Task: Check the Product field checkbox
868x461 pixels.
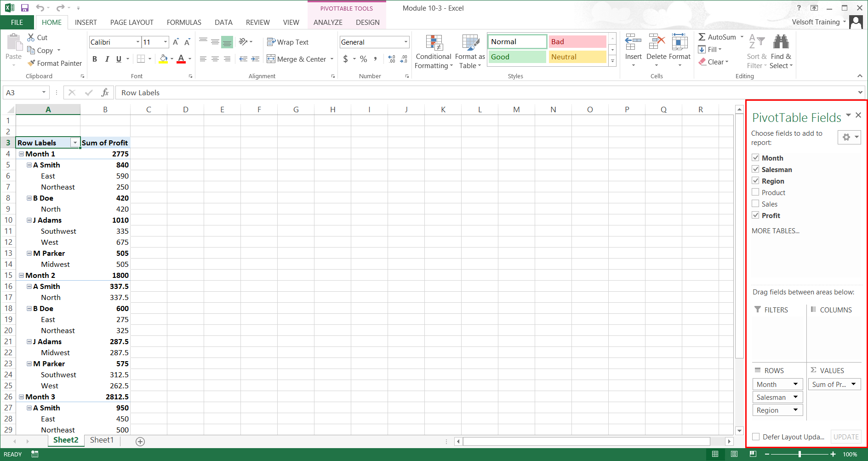Action: click(x=755, y=192)
